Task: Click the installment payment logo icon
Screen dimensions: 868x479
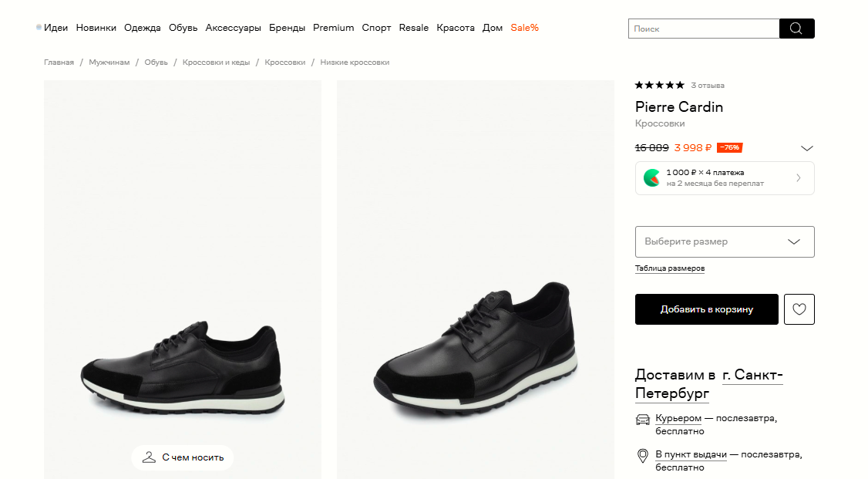Action: tap(651, 177)
